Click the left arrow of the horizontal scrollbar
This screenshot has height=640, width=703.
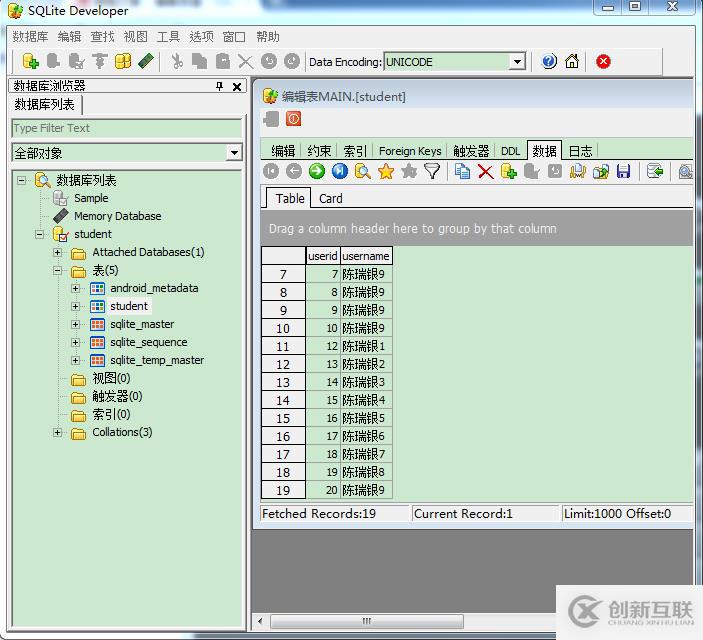click(x=260, y=621)
